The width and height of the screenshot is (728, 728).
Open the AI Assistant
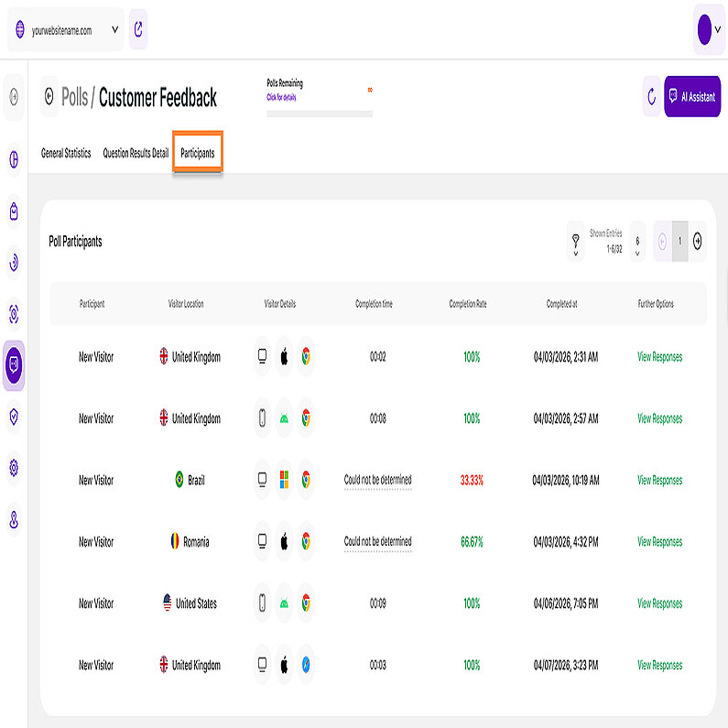pos(692,96)
